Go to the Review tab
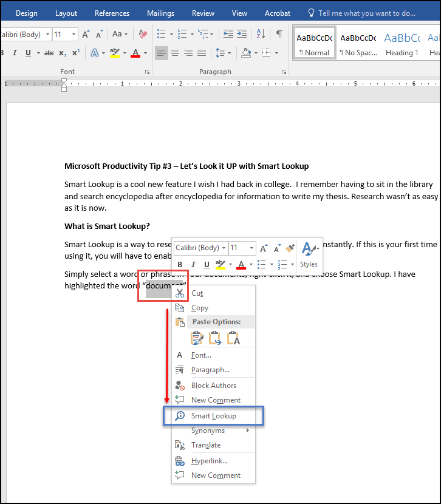The image size is (441, 504). coord(203,13)
